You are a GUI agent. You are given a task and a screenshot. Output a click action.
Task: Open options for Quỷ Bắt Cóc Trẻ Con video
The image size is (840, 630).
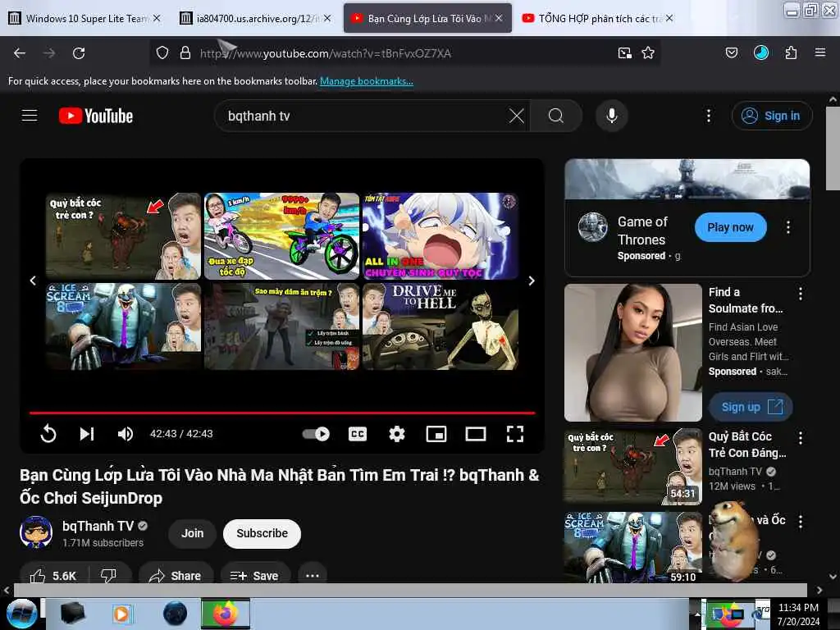(x=801, y=438)
